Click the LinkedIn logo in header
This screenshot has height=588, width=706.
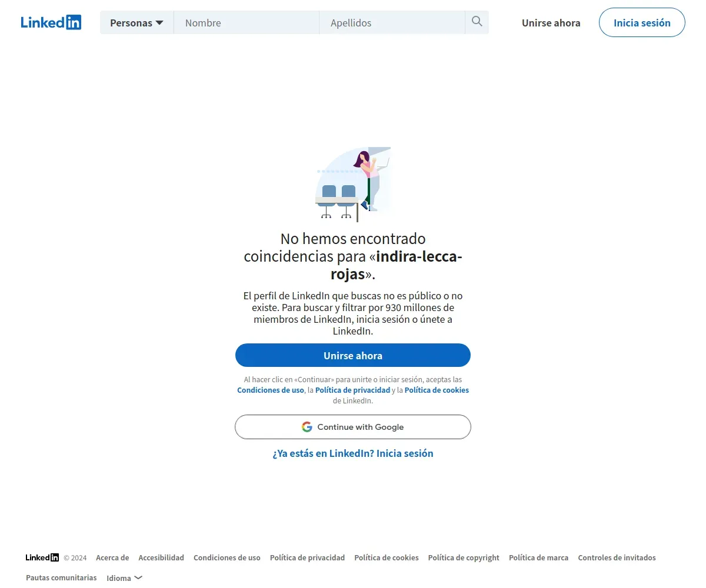click(51, 22)
